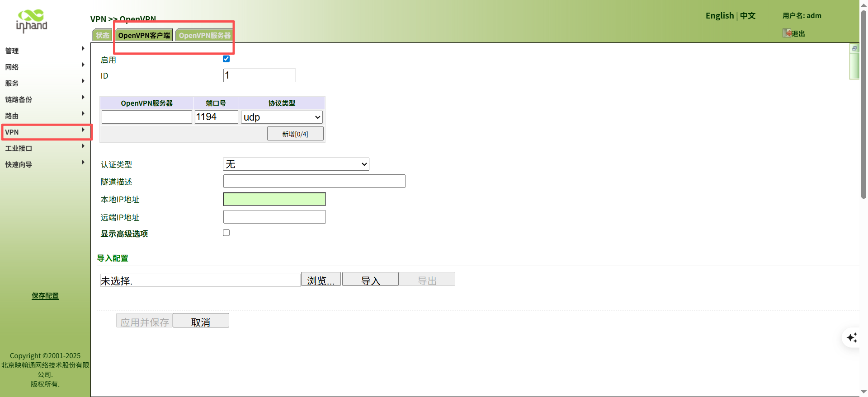Switch to the 状态 tab

(102, 35)
